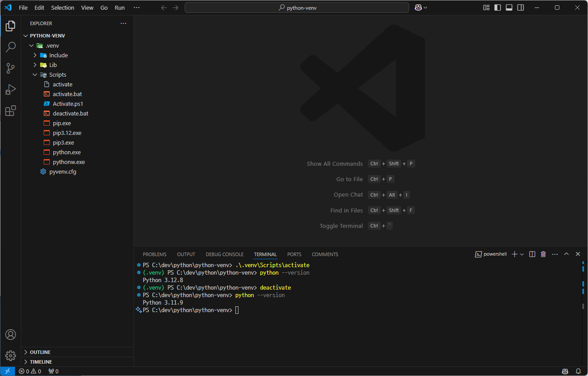Open the dropdown next to Copilot icon
Screen dimensions: 588x376
click(x=426, y=7)
